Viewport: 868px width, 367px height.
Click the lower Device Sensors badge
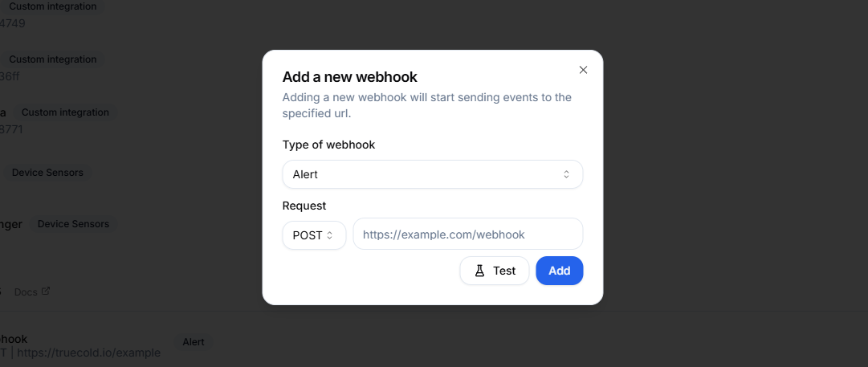click(x=73, y=224)
